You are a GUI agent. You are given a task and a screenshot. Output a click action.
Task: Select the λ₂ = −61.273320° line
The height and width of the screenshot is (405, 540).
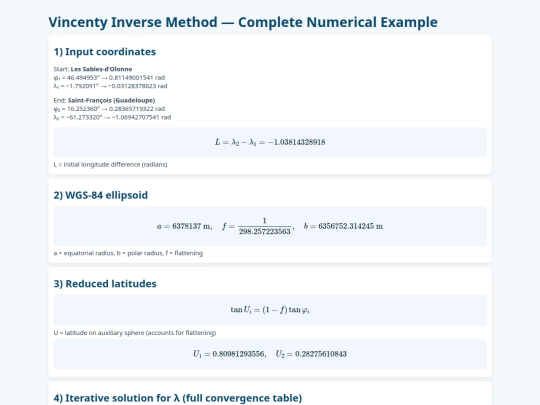(112, 117)
